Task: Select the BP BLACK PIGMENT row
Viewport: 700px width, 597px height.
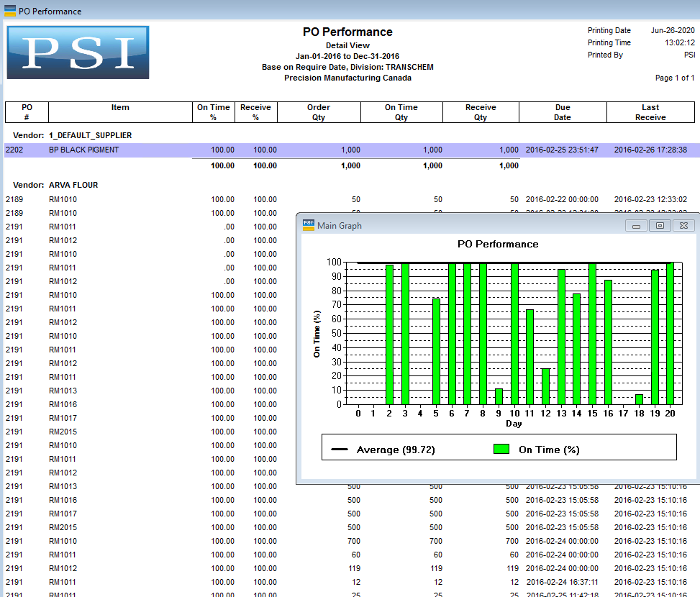Action: tap(83, 150)
